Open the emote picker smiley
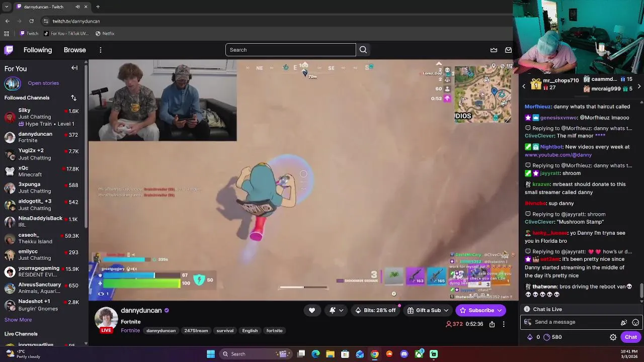Viewport: 644px width, 362px height. pos(635,322)
